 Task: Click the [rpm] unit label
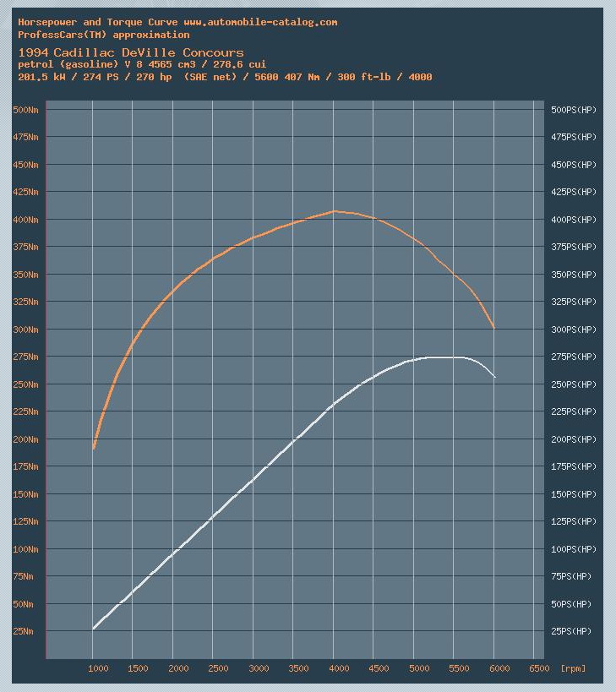pos(572,668)
